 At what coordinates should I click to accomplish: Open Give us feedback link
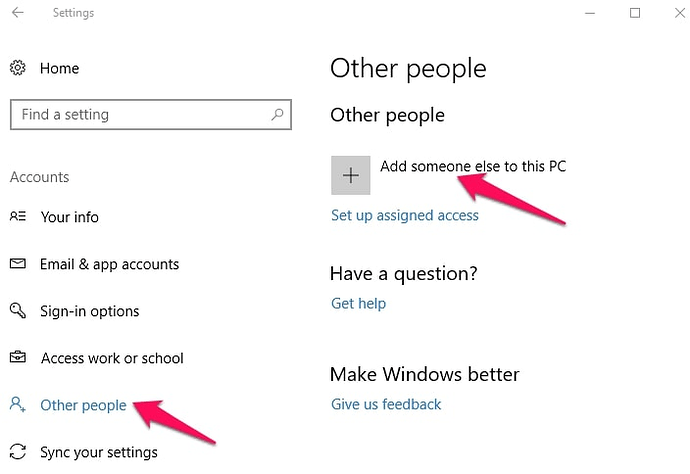[386, 404]
